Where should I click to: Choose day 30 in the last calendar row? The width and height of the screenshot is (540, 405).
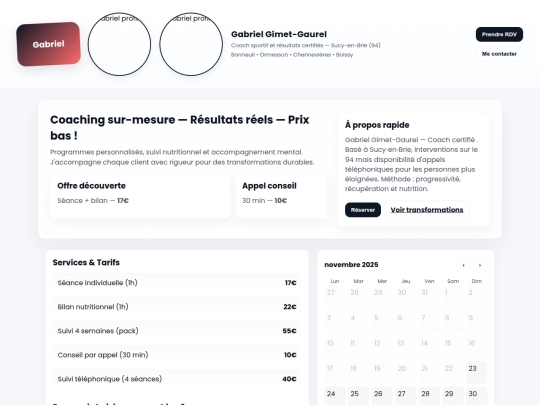pyautogui.click(x=476, y=396)
